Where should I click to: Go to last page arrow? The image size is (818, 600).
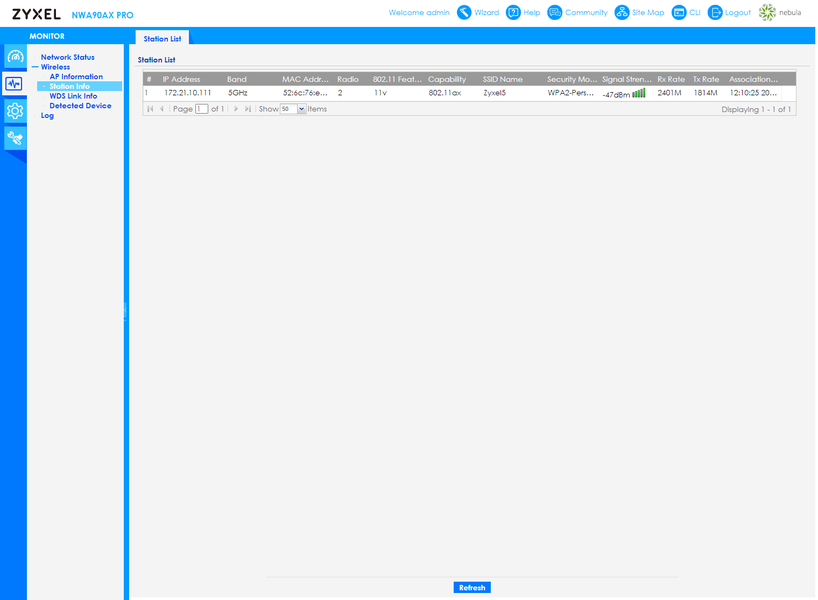coord(248,109)
